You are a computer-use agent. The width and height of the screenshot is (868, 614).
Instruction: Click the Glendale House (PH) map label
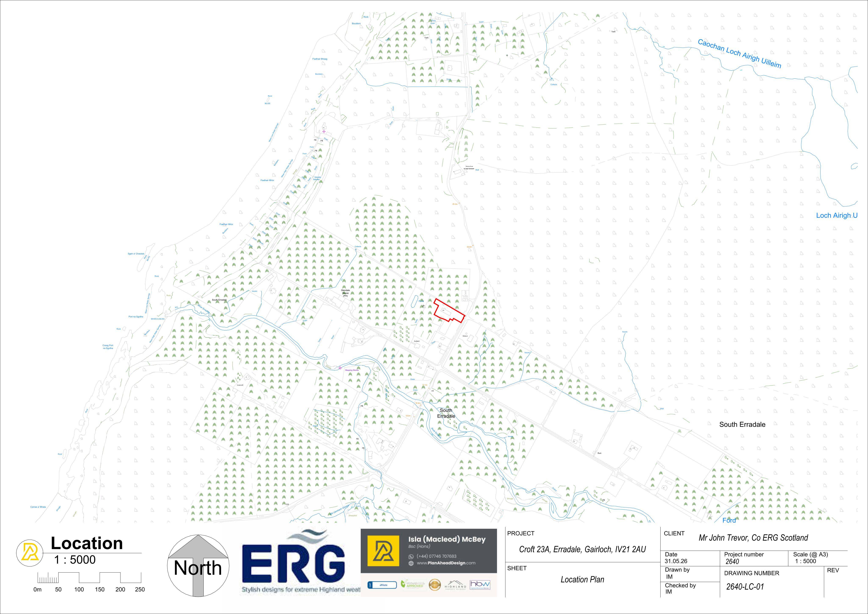345,293
